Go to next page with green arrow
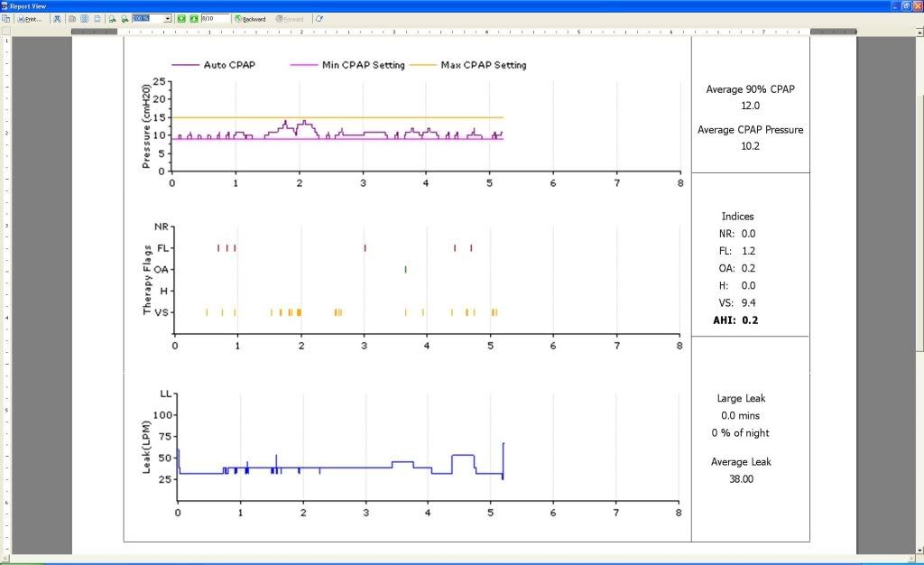 (193, 18)
